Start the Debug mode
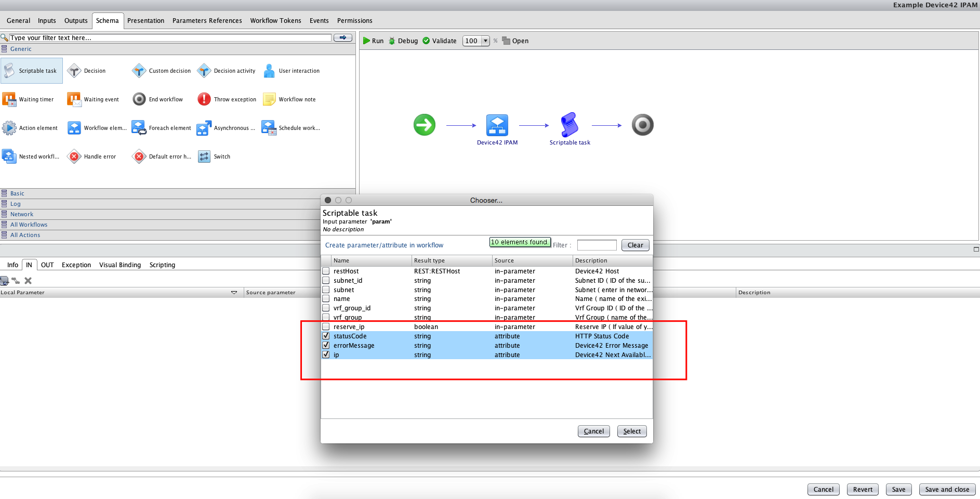The image size is (980, 499). (403, 41)
